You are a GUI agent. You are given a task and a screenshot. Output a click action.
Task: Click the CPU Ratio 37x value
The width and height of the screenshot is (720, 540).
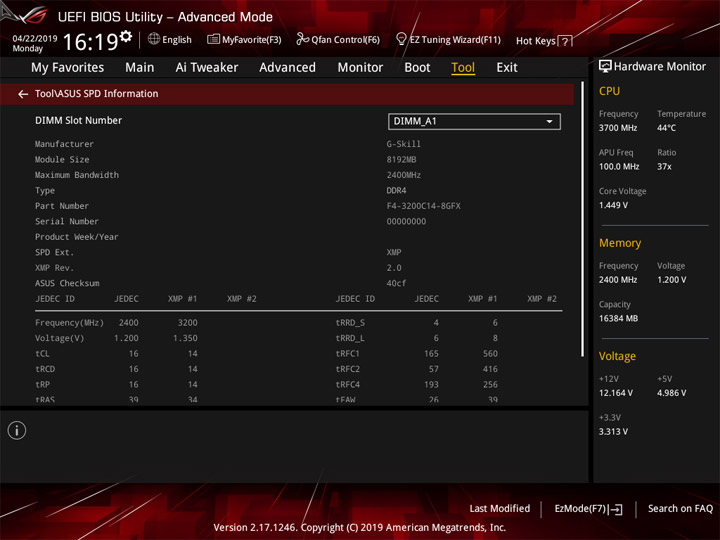tap(664, 167)
